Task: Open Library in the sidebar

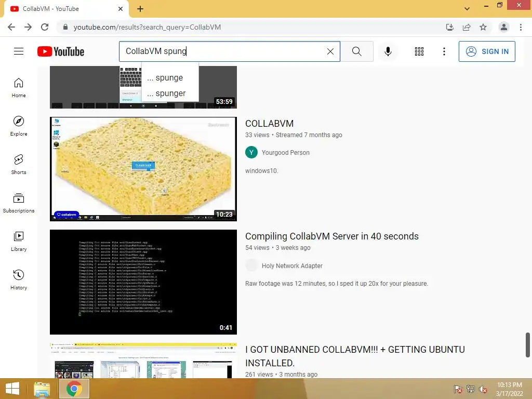Action: [x=19, y=241]
